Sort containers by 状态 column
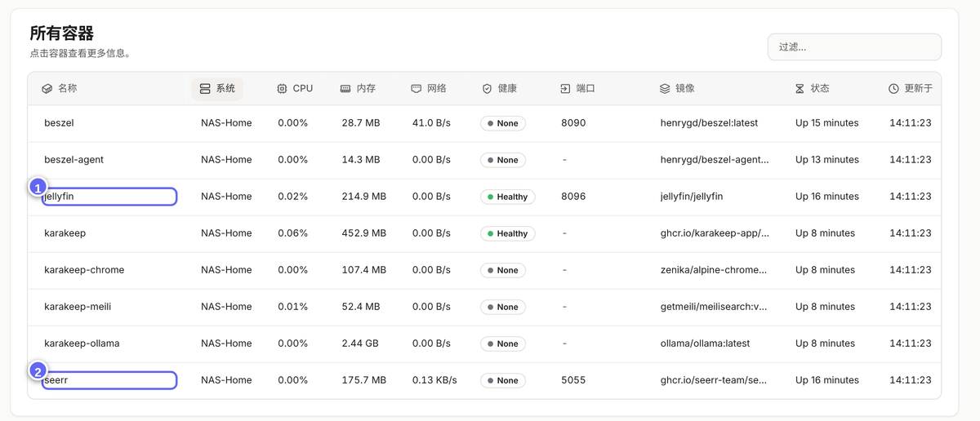 813,88
